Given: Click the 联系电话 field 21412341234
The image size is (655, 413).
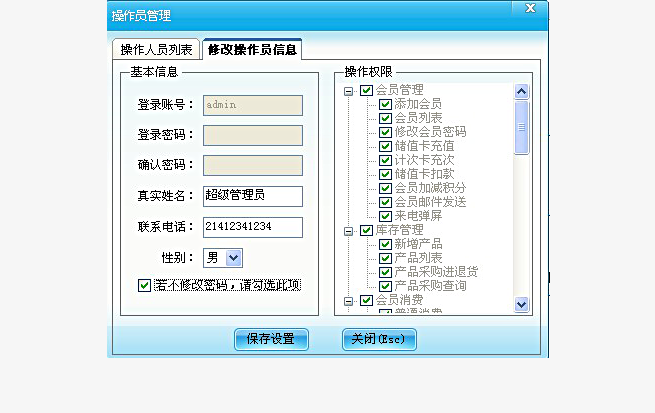Looking at the screenshot, I should point(253,227).
